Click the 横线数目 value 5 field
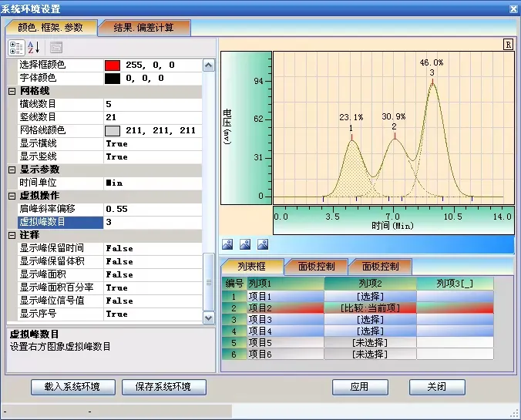The height and width of the screenshot is (420, 521). 153,104
